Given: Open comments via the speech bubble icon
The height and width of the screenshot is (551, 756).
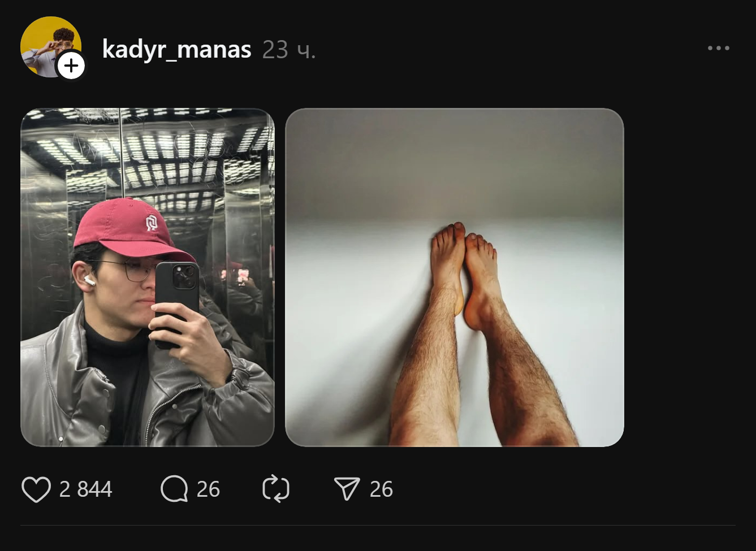Looking at the screenshot, I should pyautogui.click(x=174, y=489).
